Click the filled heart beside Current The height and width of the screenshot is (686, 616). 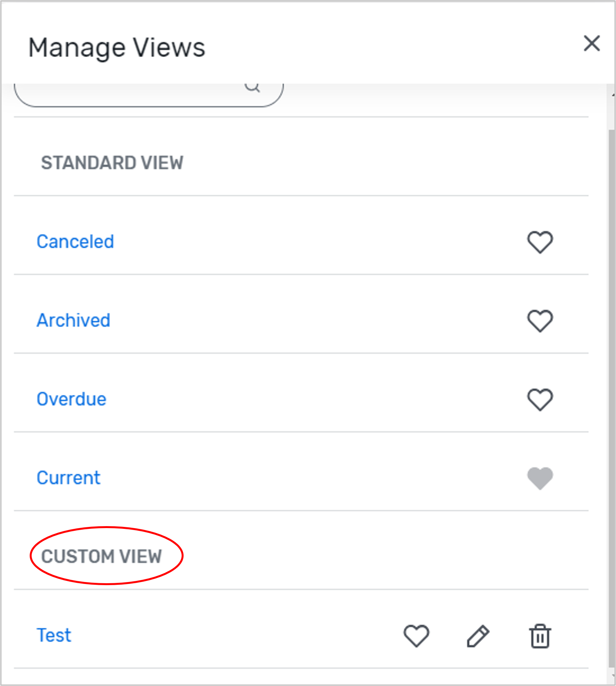click(x=540, y=477)
